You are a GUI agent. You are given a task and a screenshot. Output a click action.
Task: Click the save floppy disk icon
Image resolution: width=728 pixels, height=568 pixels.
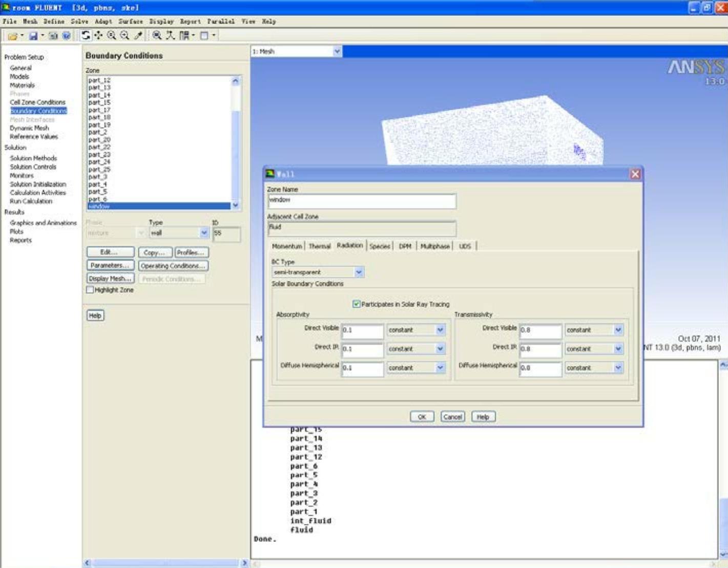(x=33, y=36)
